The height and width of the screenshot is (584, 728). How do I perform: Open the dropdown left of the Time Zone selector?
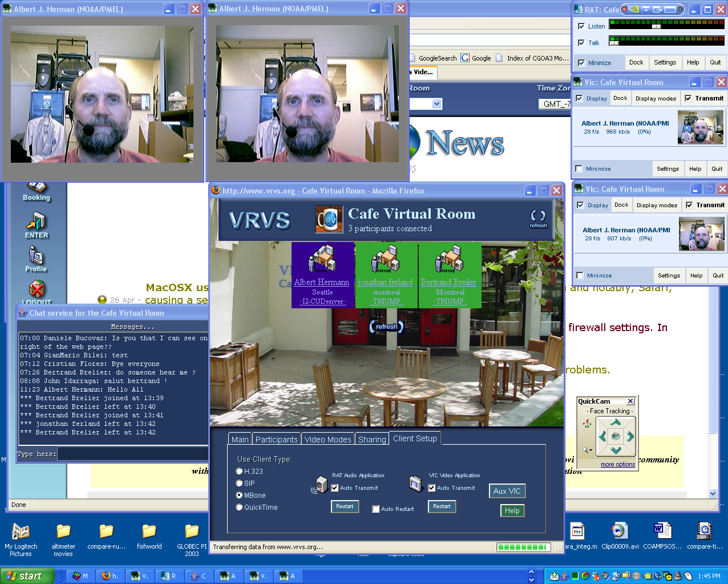coord(437,104)
